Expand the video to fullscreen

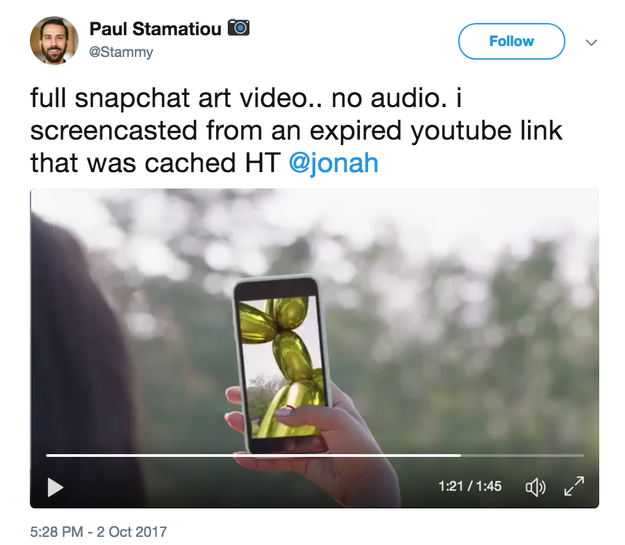tap(574, 486)
